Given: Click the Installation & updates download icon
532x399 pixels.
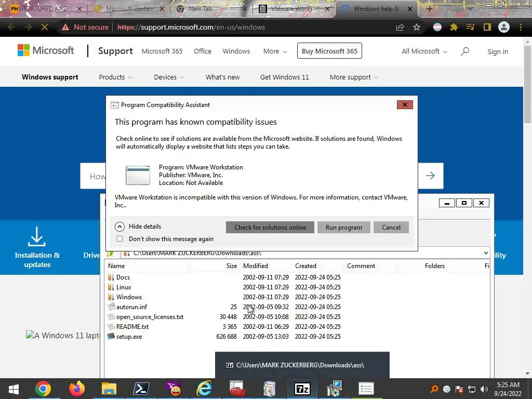Looking at the screenshot, I should 37,236.
